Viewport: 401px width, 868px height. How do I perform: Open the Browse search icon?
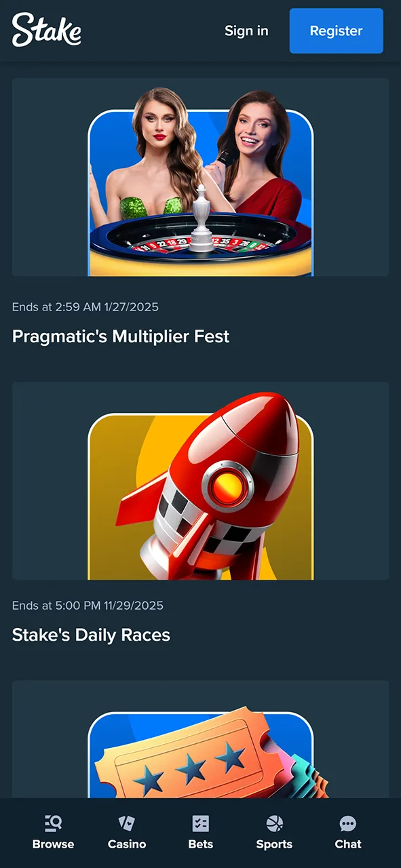(x=53, y=823)
